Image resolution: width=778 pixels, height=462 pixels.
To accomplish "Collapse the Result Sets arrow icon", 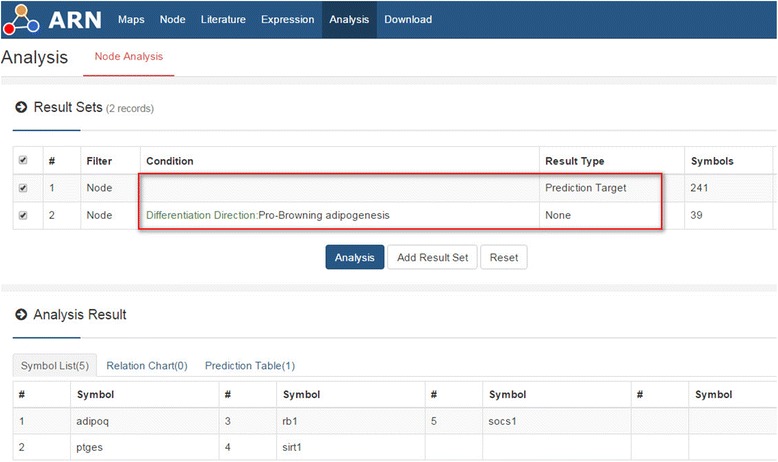I will click(21, 107).
